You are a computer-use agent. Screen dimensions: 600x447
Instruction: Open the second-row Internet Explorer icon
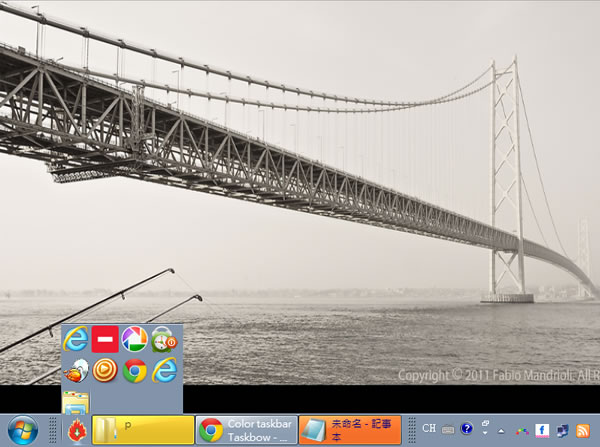tap(164, 370)
